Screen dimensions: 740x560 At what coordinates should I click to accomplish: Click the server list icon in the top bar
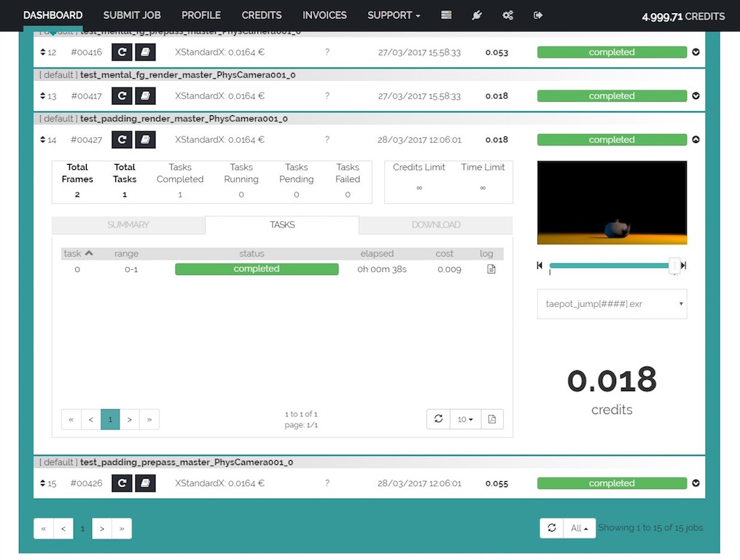pos(445,15)
